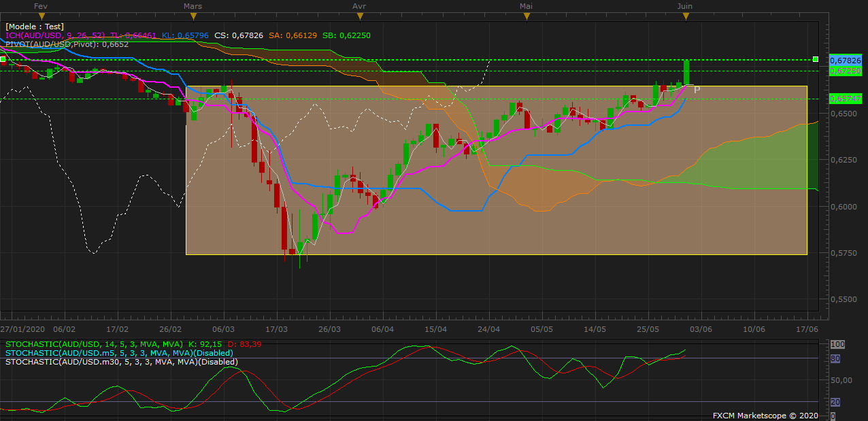Select STOCHASTIC(AUD/USD, 14, 5, 3) indicator label

pyautogui.click(x=95, y=344)
